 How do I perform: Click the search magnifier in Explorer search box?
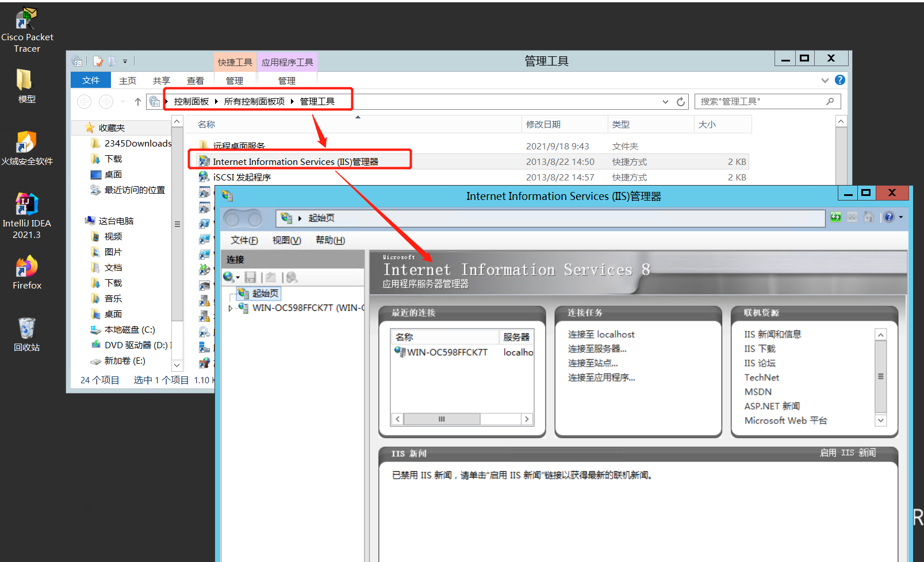point(830,101)
